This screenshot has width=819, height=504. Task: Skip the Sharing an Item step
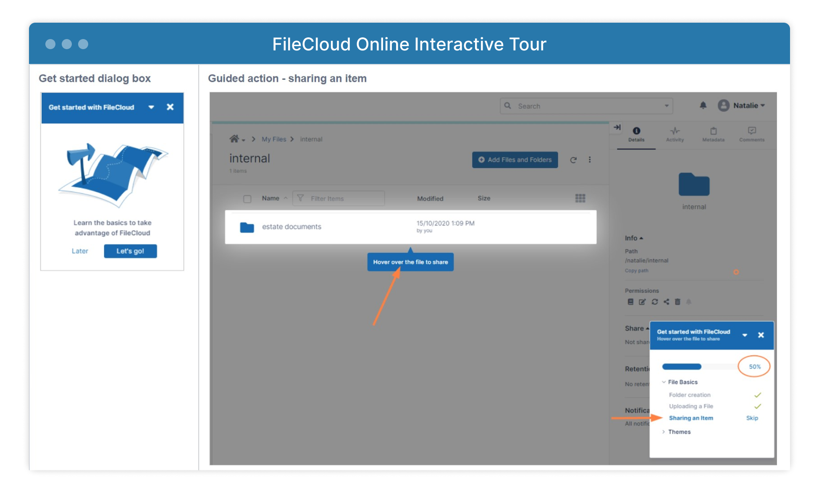point(752,418)
